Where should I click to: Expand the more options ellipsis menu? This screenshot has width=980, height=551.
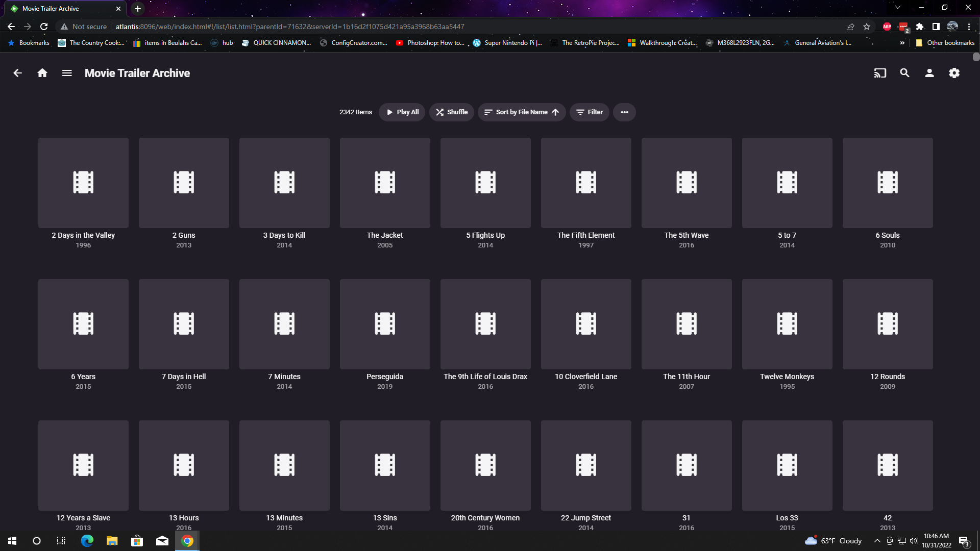(624, 112)
